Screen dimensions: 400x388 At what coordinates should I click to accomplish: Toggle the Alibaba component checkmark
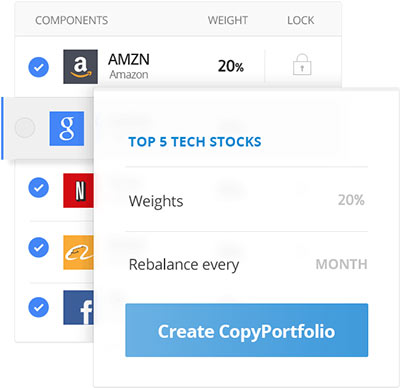39,247
